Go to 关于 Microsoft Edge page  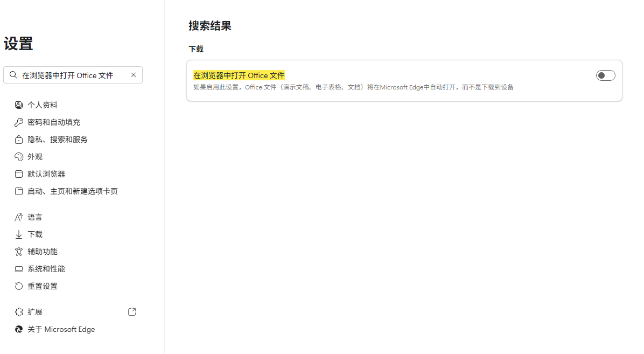pyautogui.click(x=61, y=329)
